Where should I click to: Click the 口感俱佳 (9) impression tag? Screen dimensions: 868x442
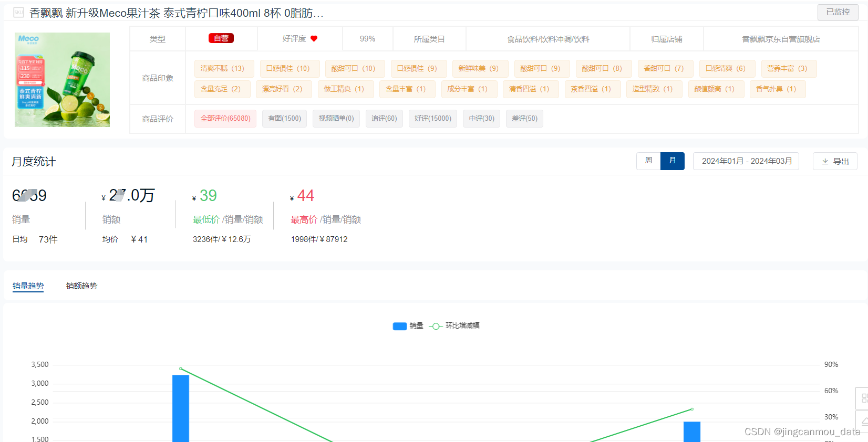[419, 69]
